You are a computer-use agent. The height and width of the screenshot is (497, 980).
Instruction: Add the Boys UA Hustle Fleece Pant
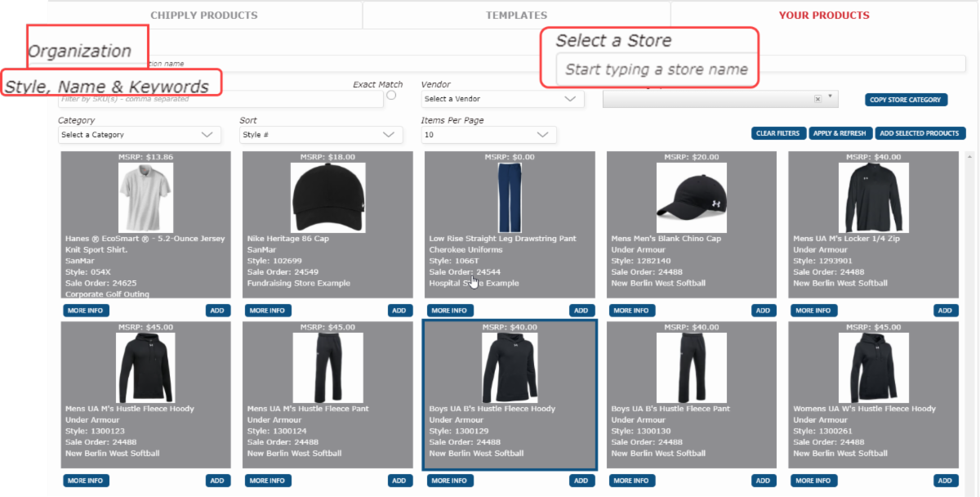(x=764, y=481)
